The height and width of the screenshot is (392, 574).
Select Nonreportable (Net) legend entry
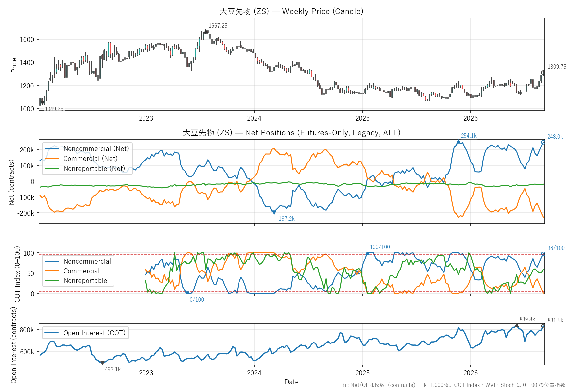[85, 169]
